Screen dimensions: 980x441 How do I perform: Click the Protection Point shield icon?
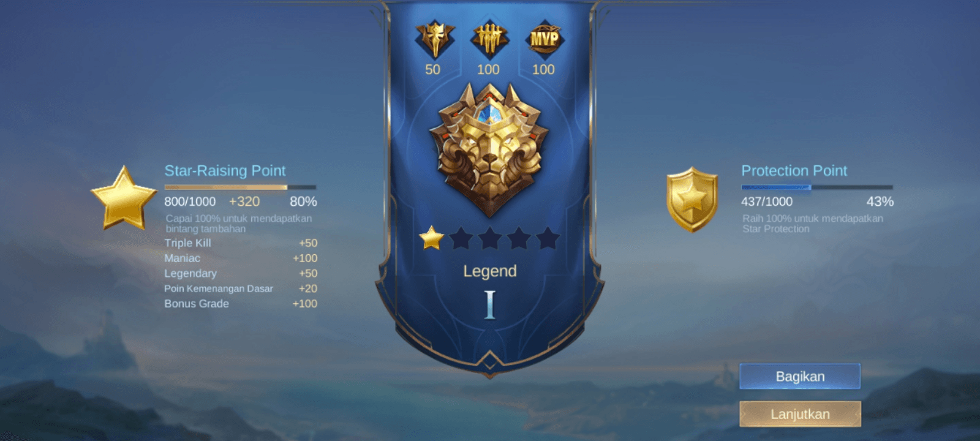[692, 199]
